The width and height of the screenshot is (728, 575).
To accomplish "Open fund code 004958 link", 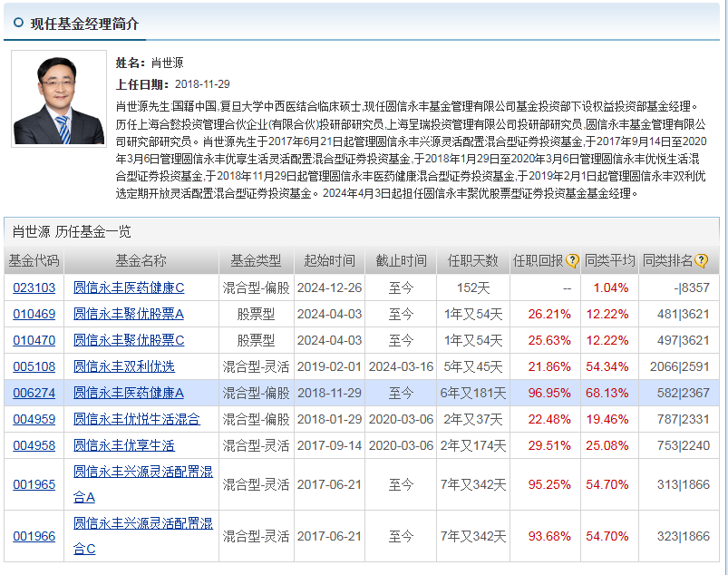I will click(x=34, y=446).
